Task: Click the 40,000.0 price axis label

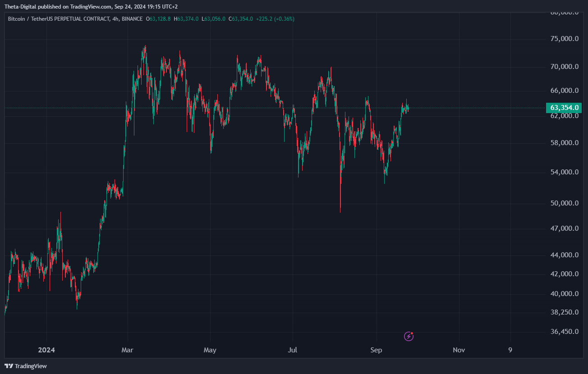Action: click(565, 294)
